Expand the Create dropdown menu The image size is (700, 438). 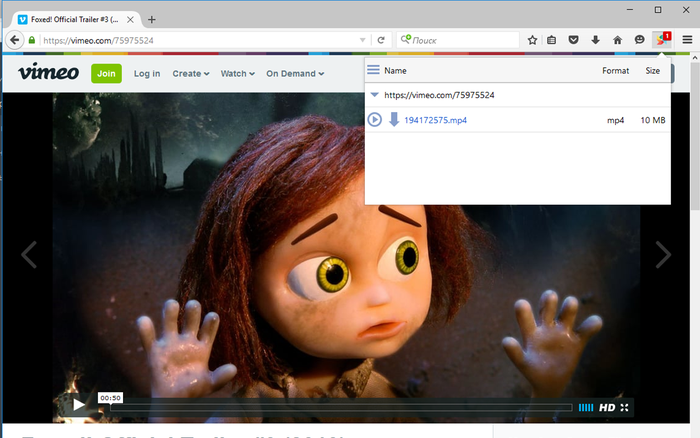pos(191,74)
